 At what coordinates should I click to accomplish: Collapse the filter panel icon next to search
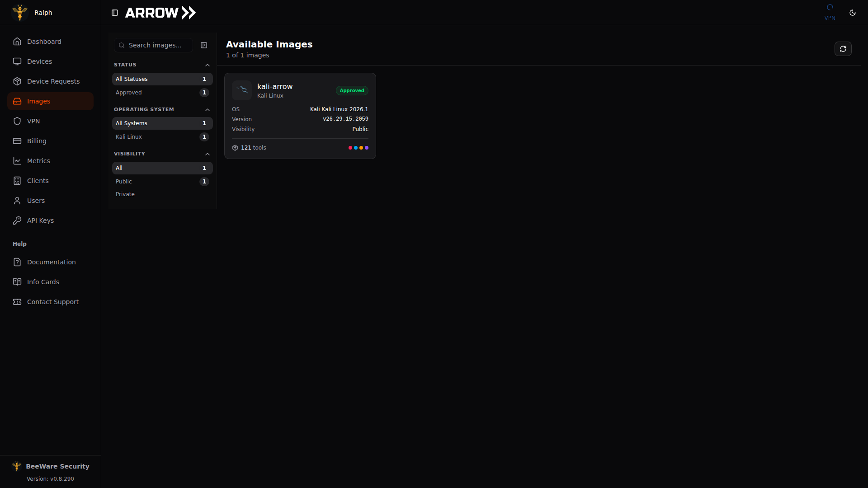click(204, 45)
